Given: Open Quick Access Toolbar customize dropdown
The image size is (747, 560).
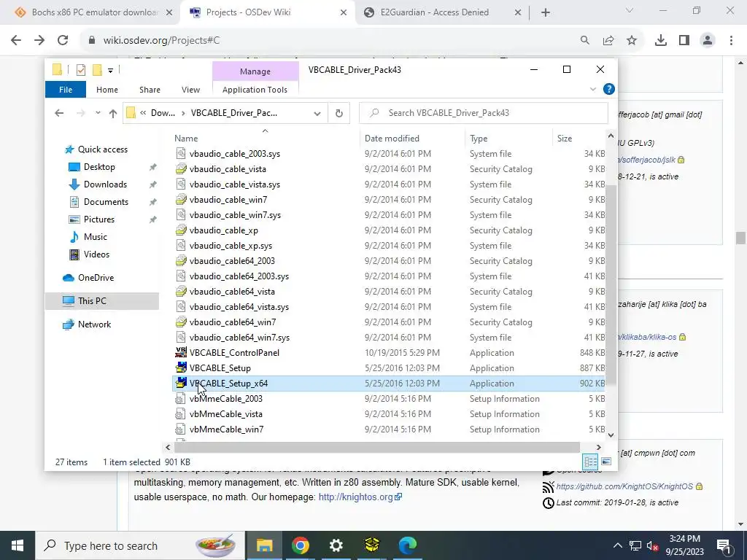Looking at the screenshot, I should pyautogui.click(x=110, y=71).
